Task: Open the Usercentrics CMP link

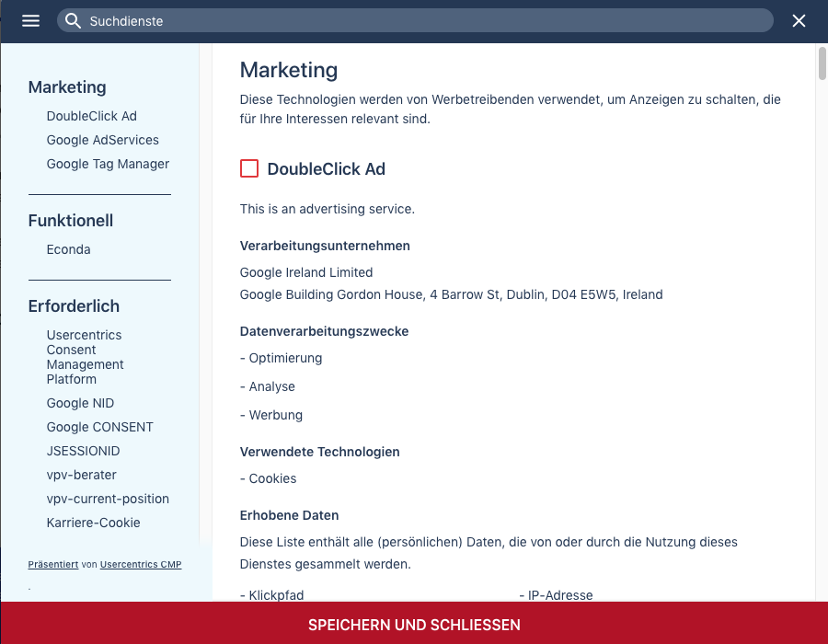Action: tap(141, 564)
